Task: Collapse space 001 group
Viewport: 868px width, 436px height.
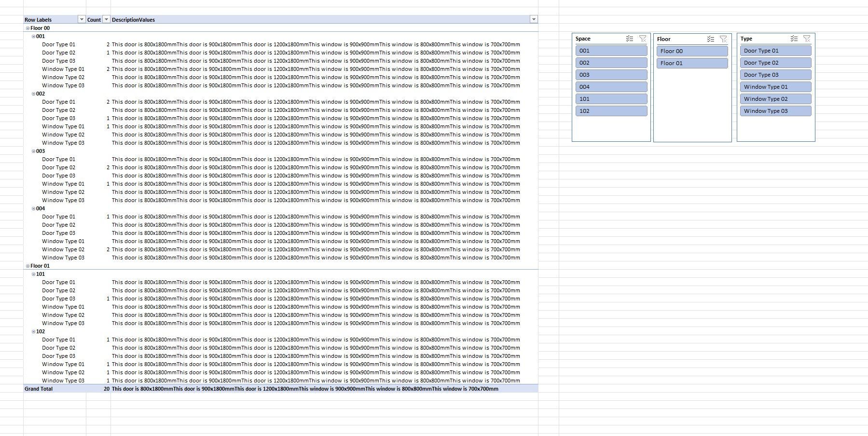Action: click(x=33, y=36)
